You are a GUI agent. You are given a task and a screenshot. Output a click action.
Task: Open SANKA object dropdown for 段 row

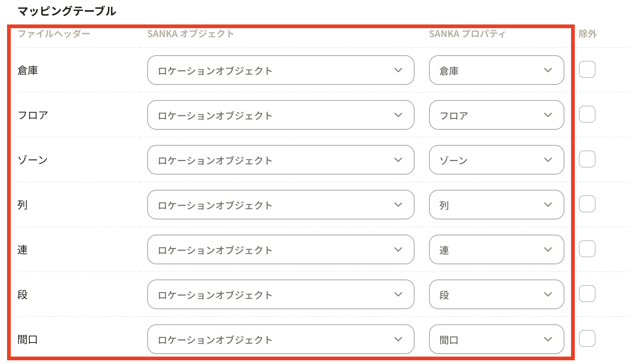click(x=280, y=295)
